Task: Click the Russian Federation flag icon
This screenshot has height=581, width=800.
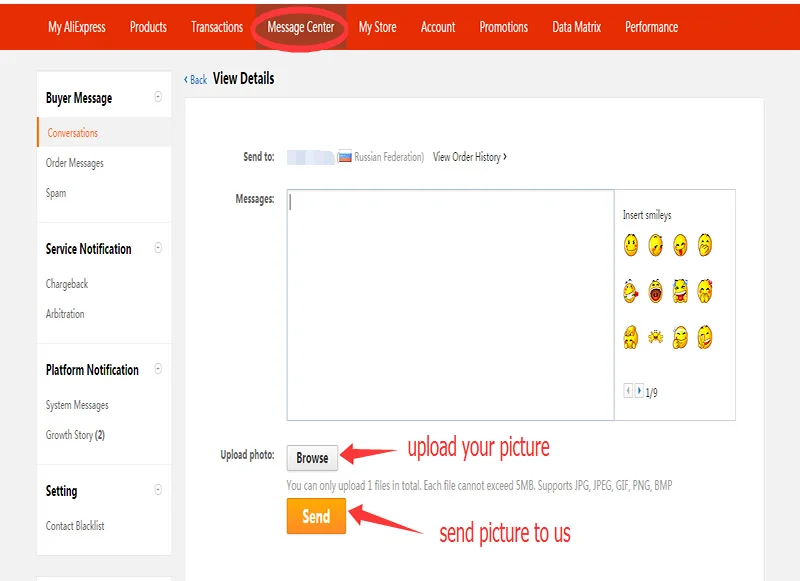Action: pyautogui.click(x=345, y=157)
